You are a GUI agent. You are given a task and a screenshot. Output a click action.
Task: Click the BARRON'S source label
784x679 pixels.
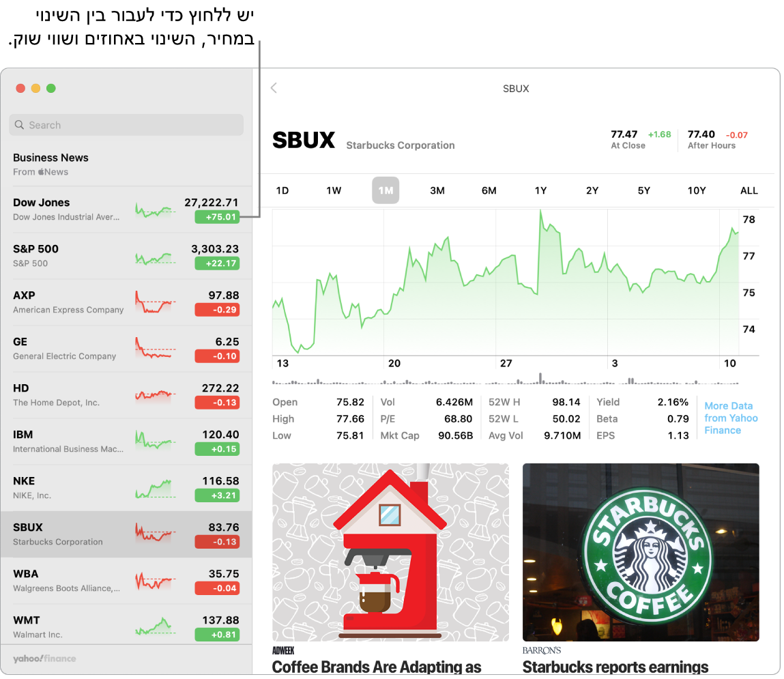(x=542, y=651)
